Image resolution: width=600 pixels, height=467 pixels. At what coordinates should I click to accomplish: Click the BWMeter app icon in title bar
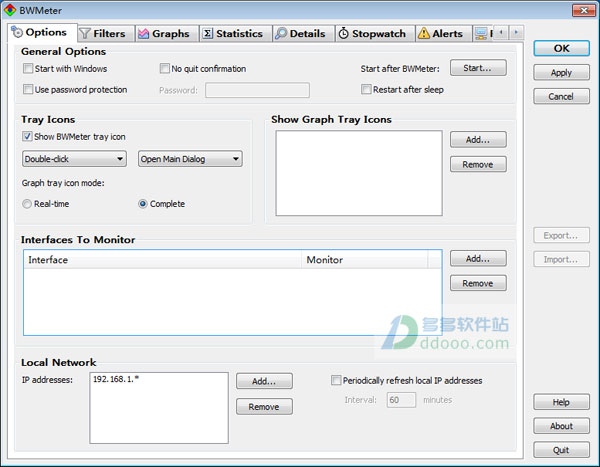point(10,10)
